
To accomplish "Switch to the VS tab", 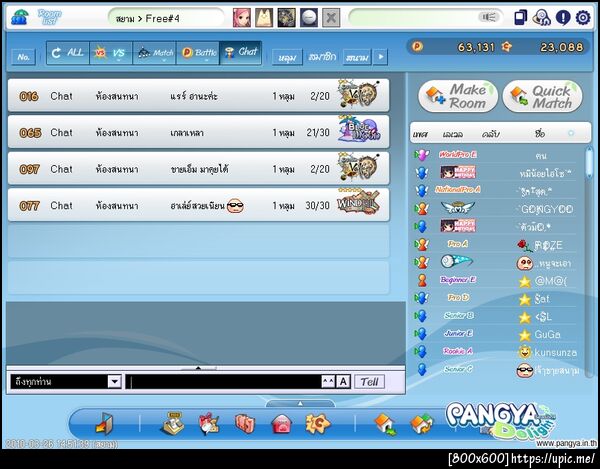I will click(x=111, y=53).
